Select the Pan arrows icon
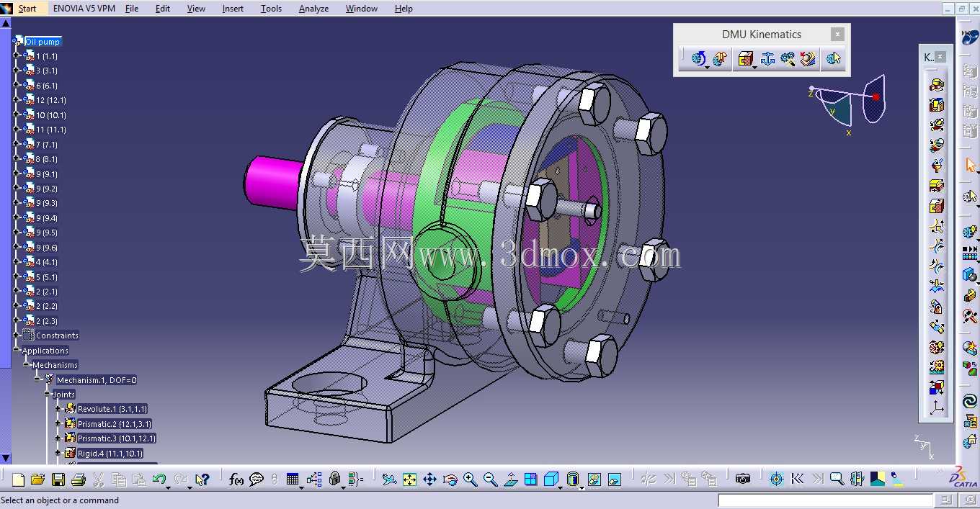This screenshot has height=509, width=980. [x=429, y=479]
